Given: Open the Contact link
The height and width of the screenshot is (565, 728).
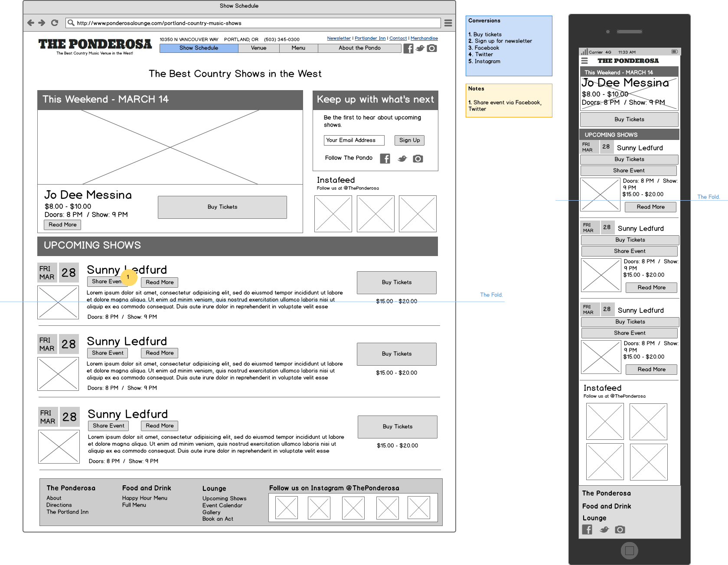Looking at the screenshot, I should tap(398, 38).
